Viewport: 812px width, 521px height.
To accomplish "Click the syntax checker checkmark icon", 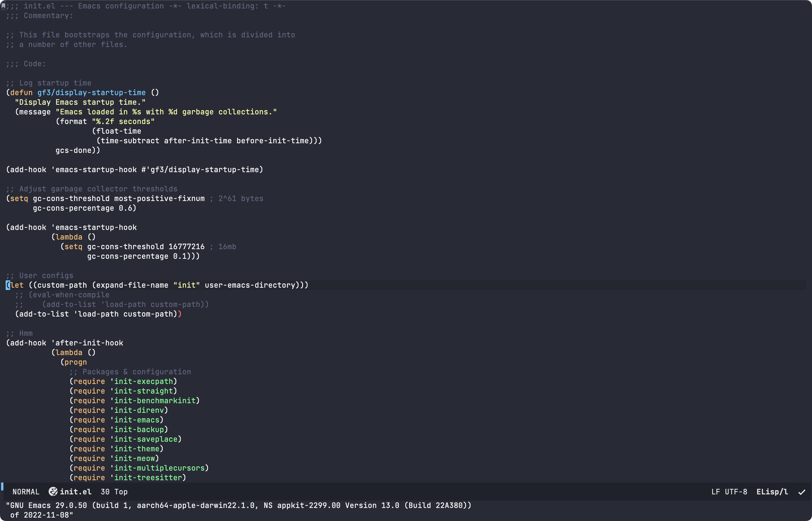I will [x=802, y=492].
